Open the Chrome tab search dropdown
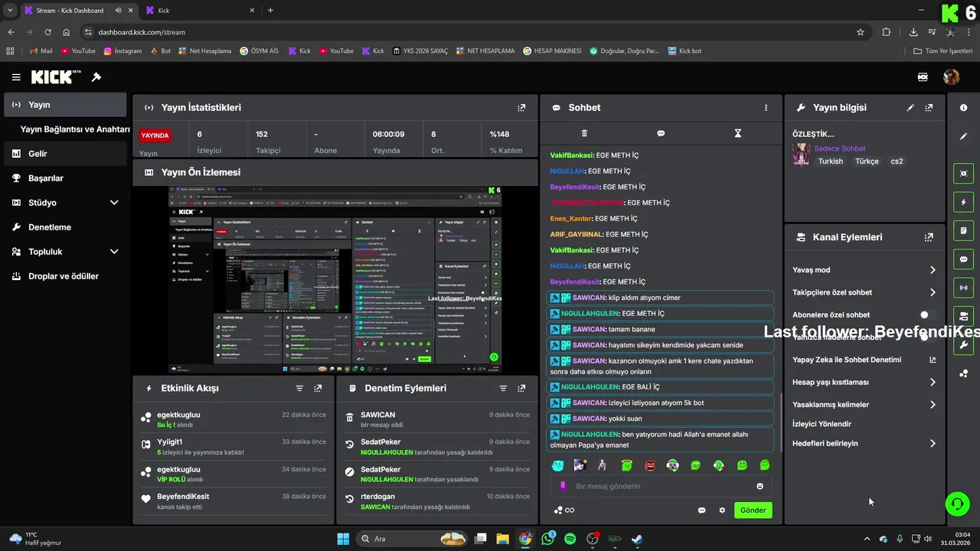This screenshot has width=980, height=551. click(10, 11)
